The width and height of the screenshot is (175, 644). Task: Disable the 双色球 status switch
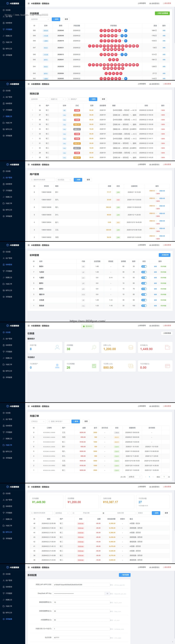[x=144, y=306]
